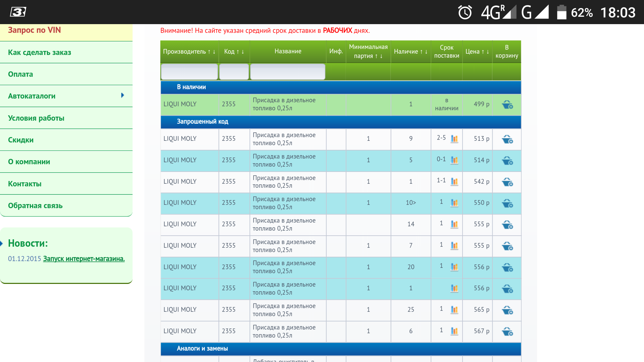Click the Срок поставки column header
Screen dimensions: 644x362
[446, 51]
